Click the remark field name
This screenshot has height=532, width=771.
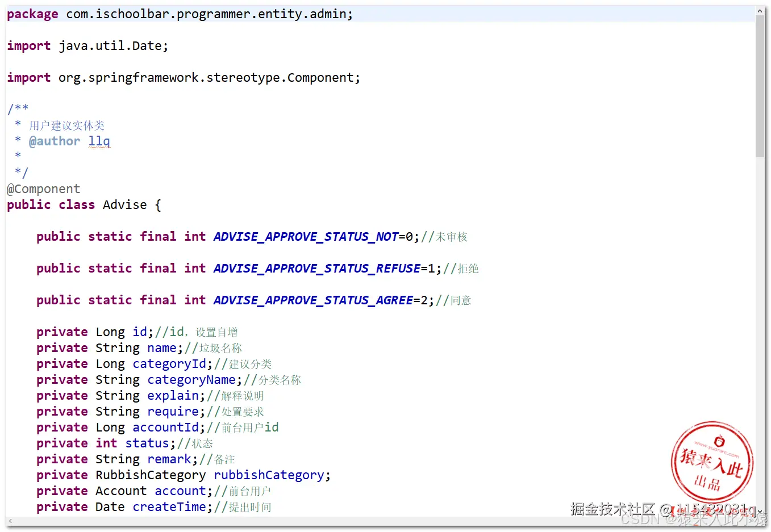click(169, 459)
